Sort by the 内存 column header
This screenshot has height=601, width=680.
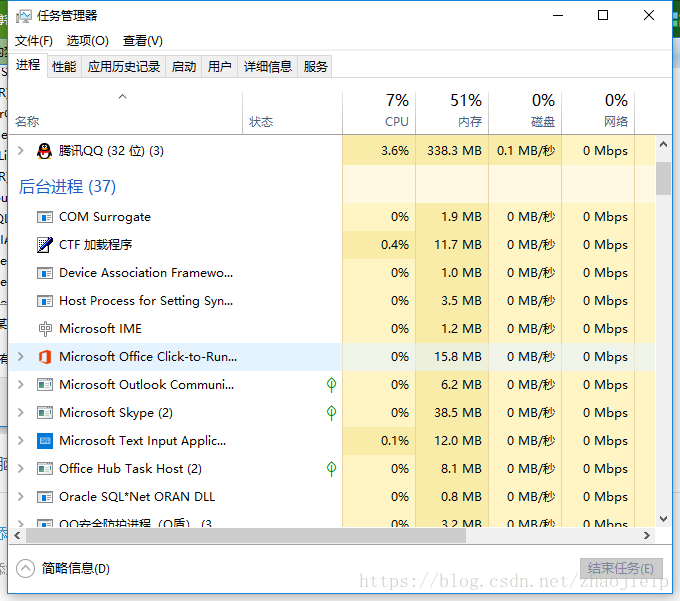[x=452, y=112]
